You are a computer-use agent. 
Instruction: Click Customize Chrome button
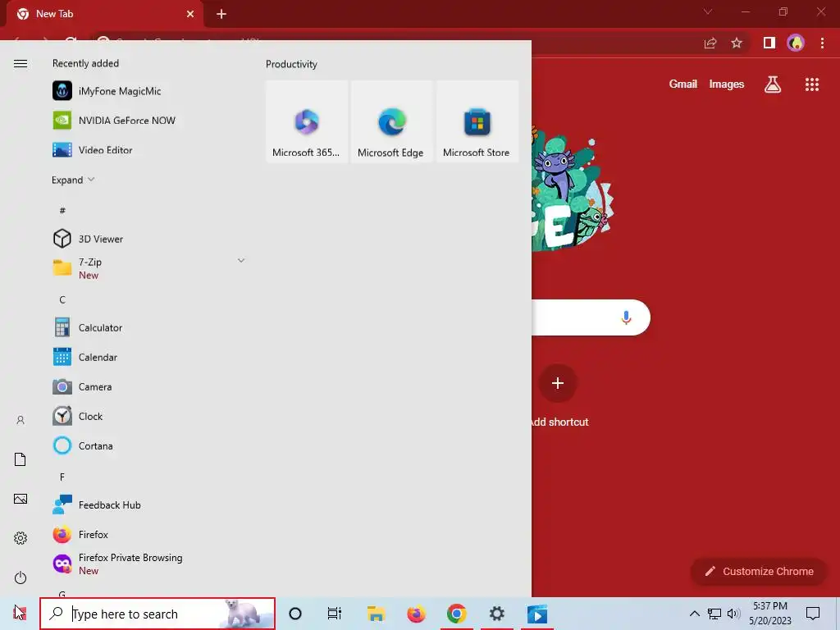pos(759,572)
